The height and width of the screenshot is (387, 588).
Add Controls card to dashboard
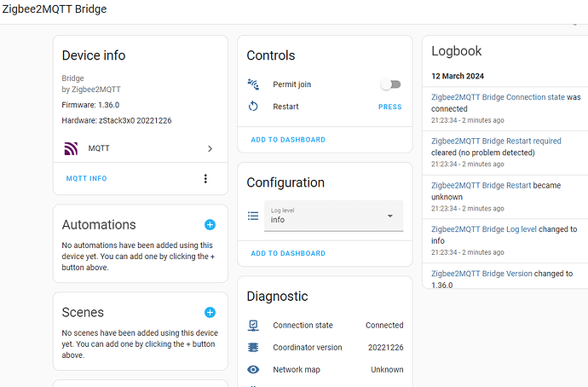[x=288, y=140]
